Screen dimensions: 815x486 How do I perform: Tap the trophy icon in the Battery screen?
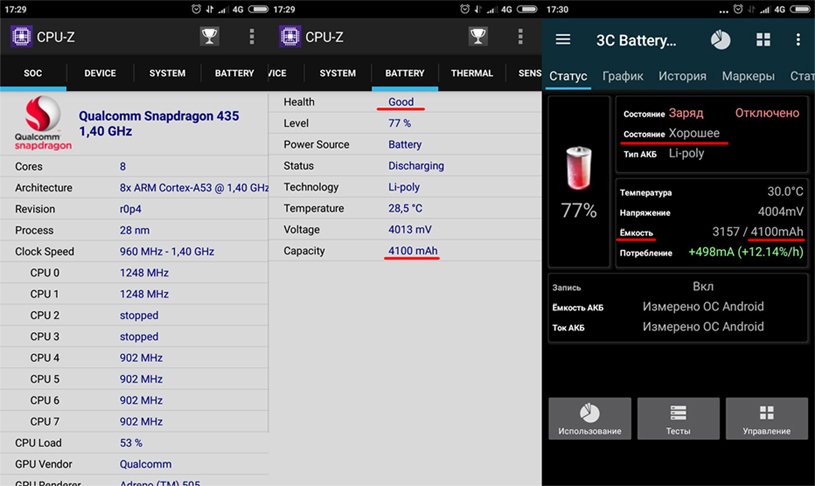[478, 36]
